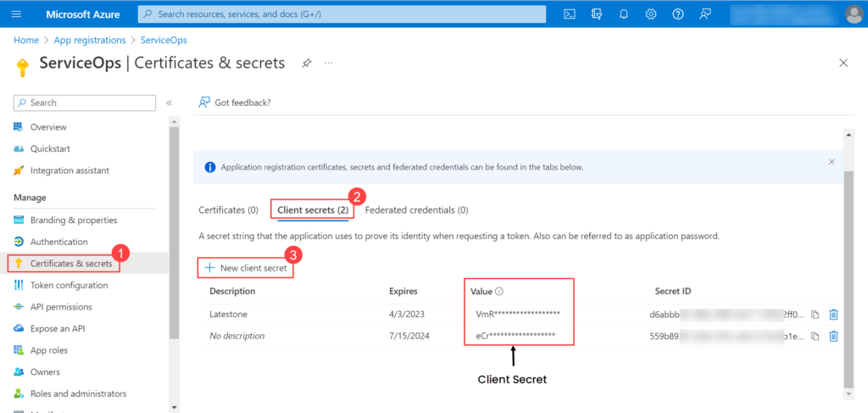Open portal settings gear icon
868x413 pixels.
[651, 14]
